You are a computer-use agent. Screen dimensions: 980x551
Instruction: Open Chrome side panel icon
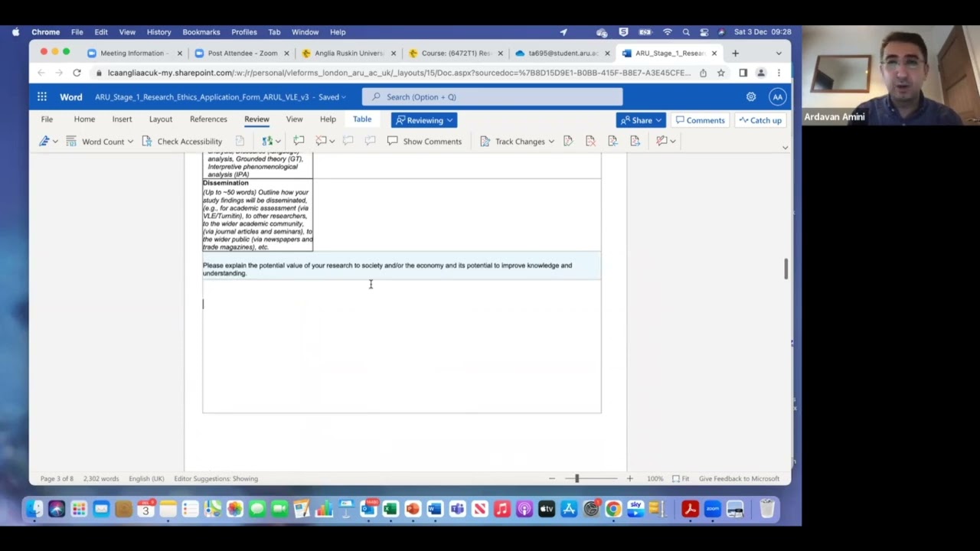coord(743,73)
